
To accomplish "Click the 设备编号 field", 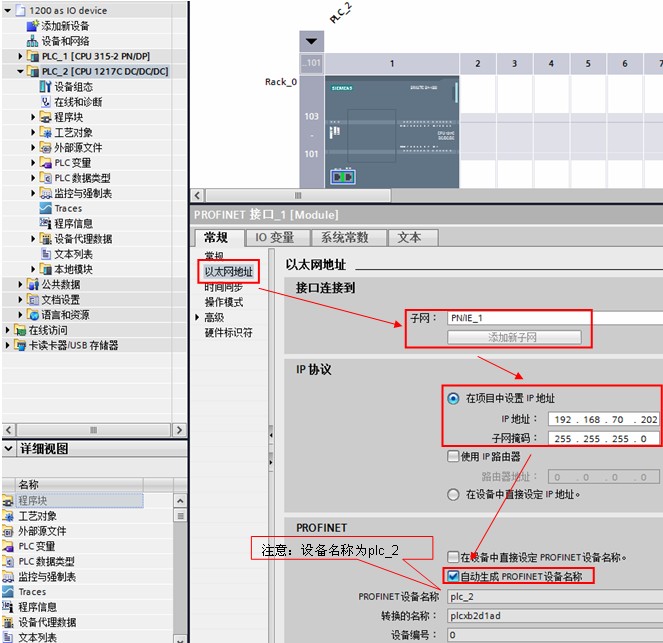I will tap(555, 635).
